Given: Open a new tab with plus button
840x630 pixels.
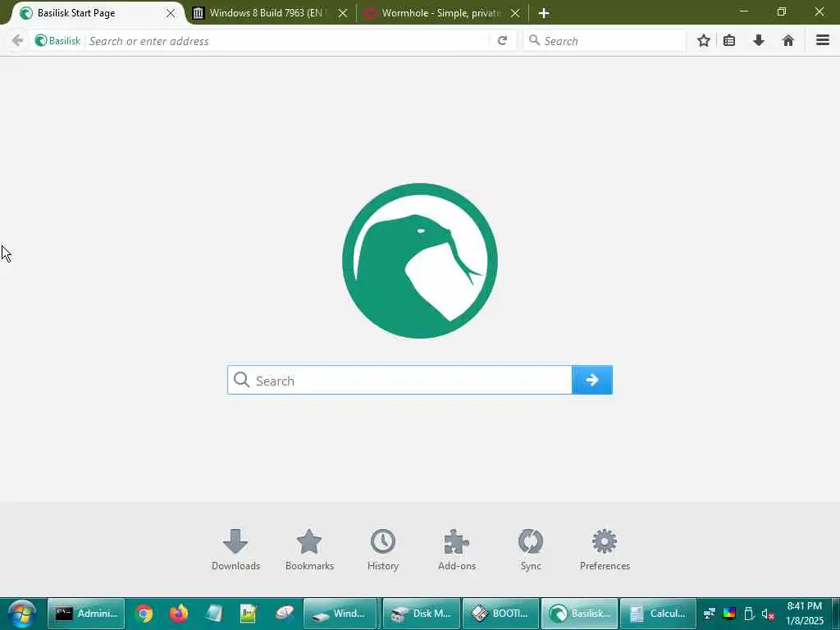Looking at the screenshot, I should pyautogui.click(x=544, y=13).
